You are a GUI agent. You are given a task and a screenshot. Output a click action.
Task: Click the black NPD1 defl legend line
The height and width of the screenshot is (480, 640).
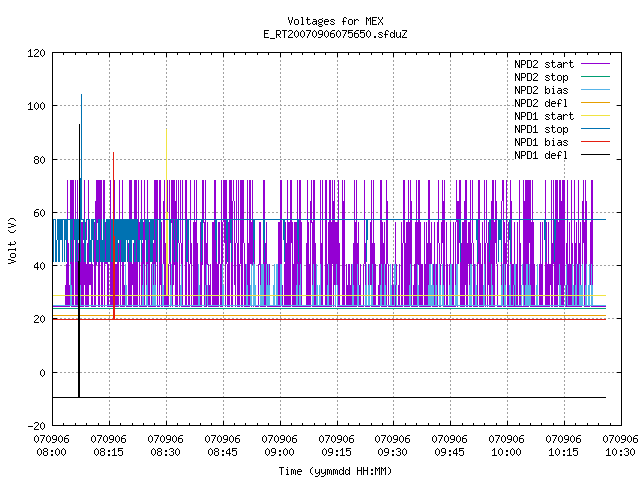(595, 155)
